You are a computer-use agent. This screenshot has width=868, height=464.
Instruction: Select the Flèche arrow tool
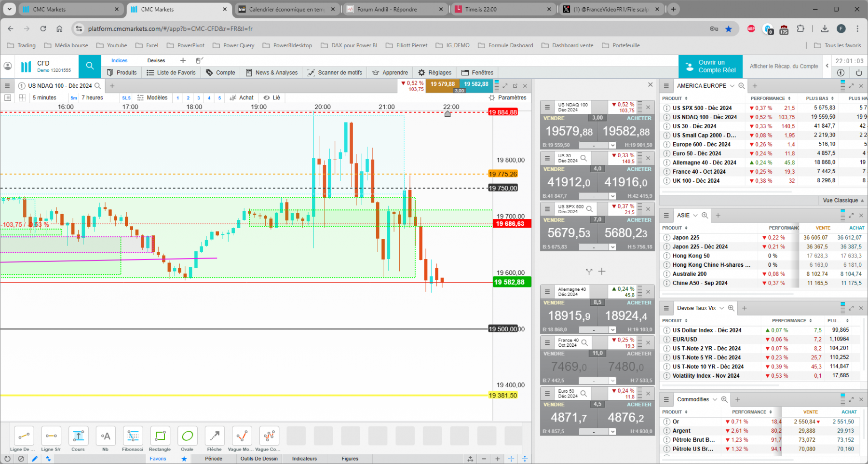(x=215, y=436)
